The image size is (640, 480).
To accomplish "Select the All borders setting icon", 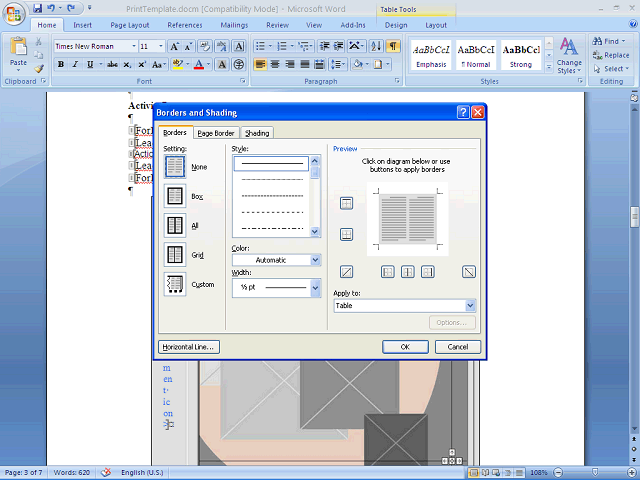I will [175, 225].
